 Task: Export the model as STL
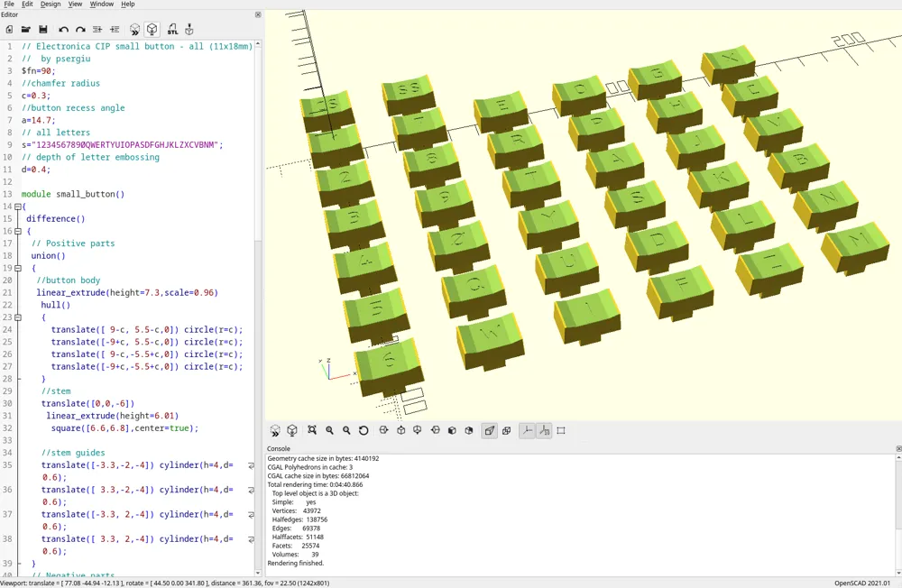click(172, 30)
